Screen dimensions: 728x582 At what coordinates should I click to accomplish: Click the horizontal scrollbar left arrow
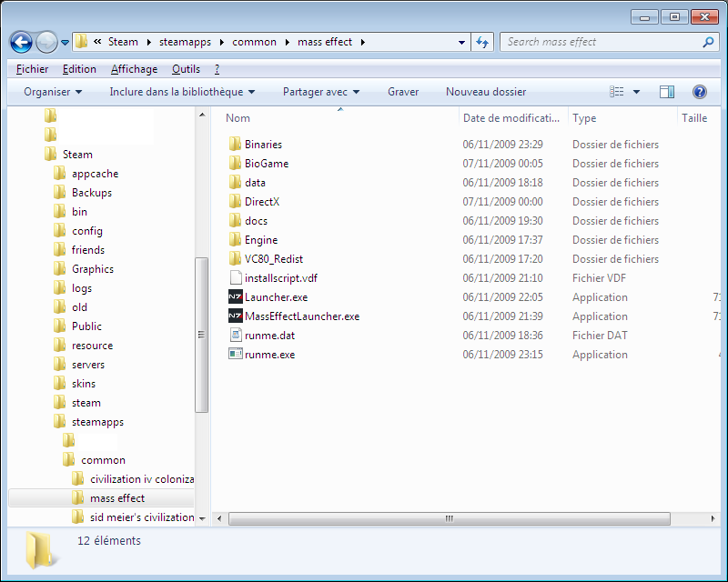[x=219, y=518]
